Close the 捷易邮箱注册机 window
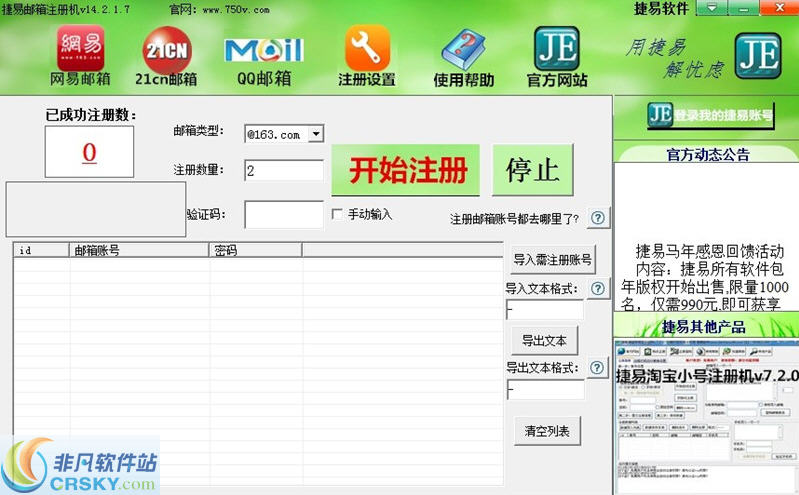 [x=780, y=8]
